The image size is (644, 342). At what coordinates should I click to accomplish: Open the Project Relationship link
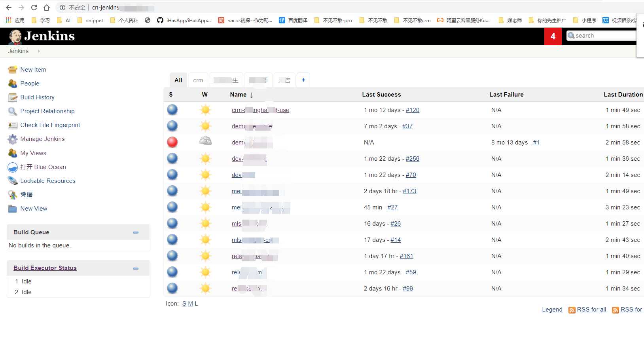point(47,111)
